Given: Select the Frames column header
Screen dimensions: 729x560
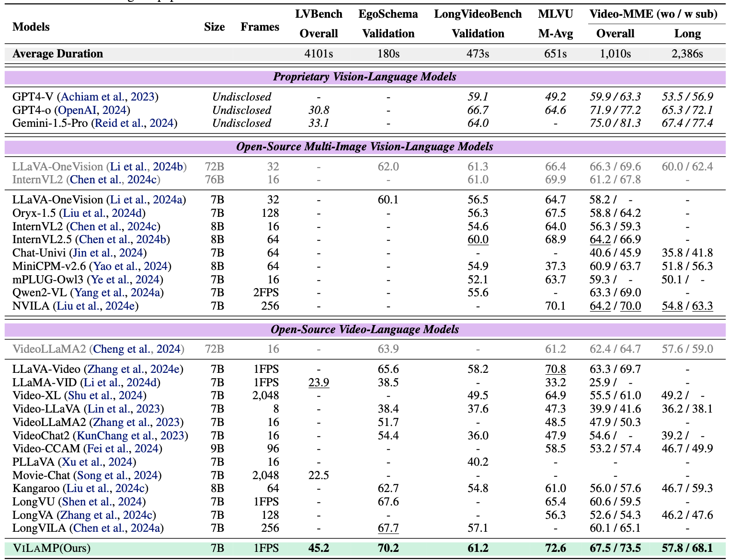Looking at the screenshot, I should (260, 27).
